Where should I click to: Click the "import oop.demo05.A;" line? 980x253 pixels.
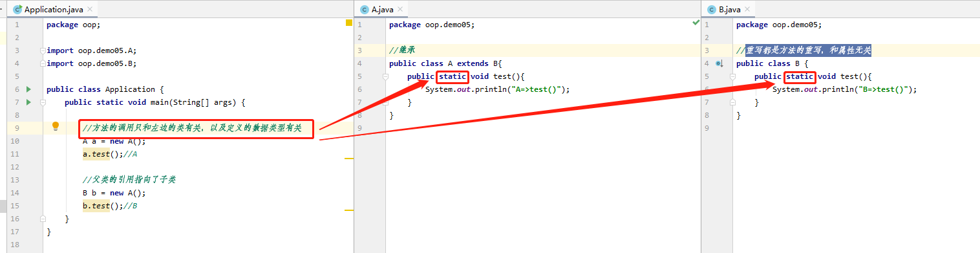[x=91, y=50]
